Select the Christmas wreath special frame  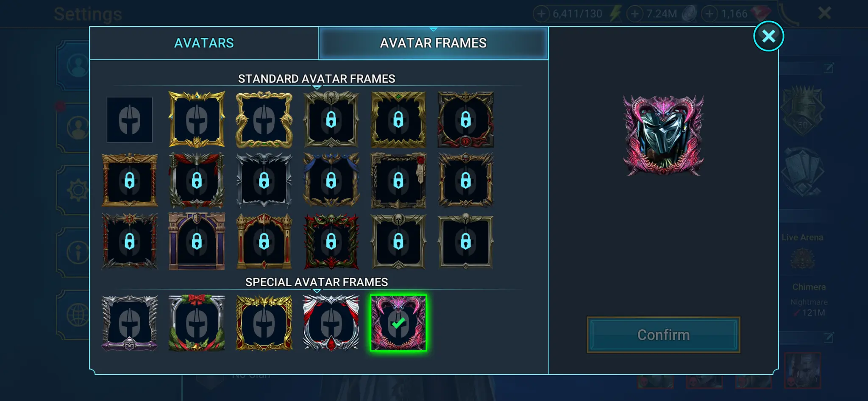coord(197,323)
